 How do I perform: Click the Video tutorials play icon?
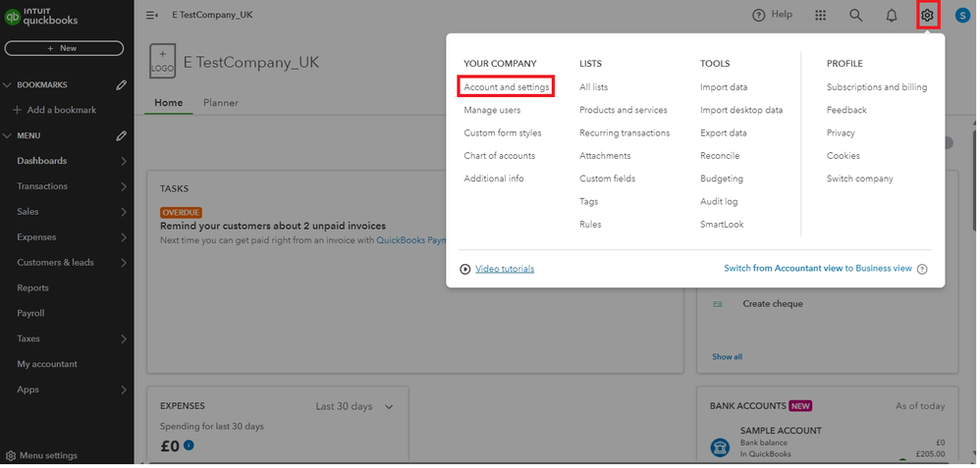465,269
